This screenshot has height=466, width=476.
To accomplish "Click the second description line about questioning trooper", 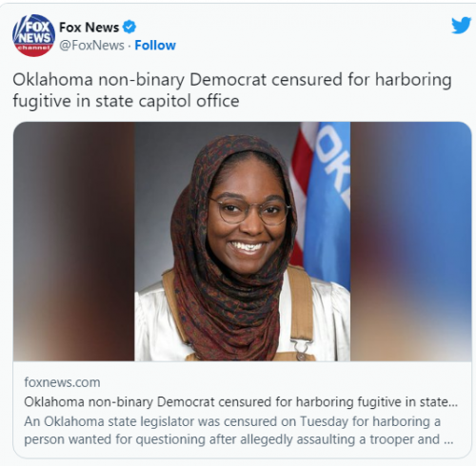I will (x=238, y=439).
